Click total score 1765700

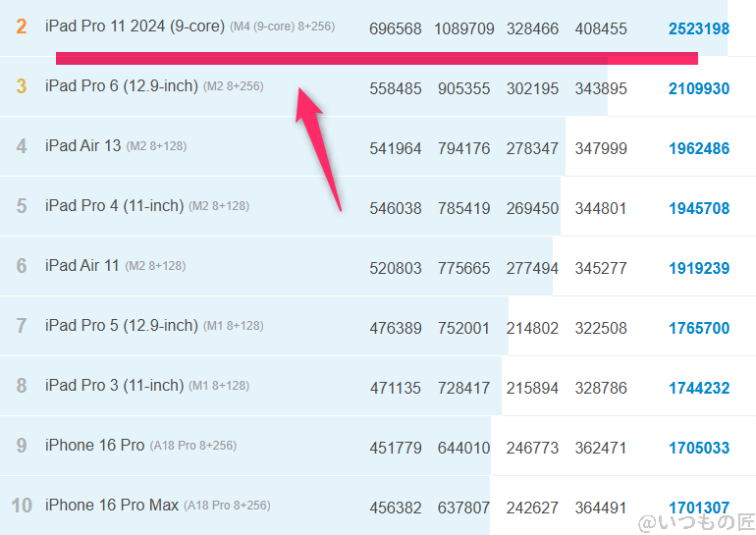(699, 328)
